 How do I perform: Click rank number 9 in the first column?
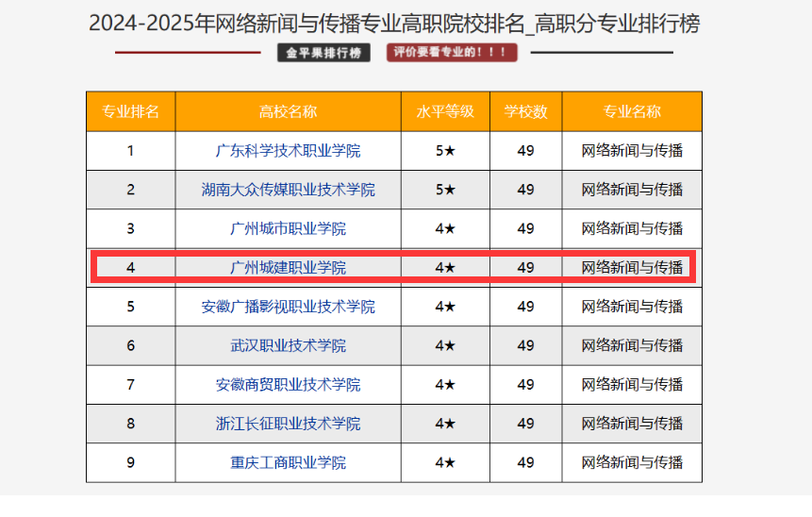click(x=130, y=462)
